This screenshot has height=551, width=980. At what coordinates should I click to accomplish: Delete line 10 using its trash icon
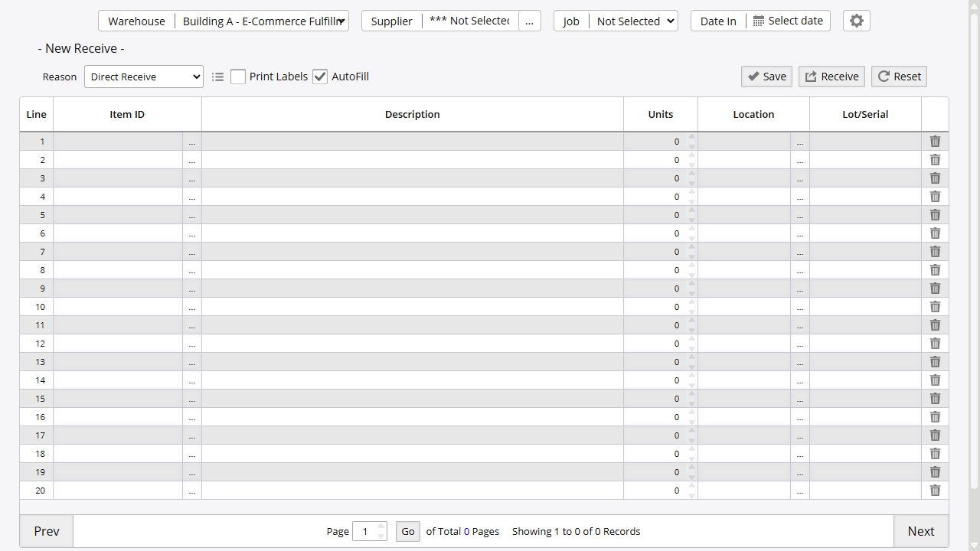click(x=935, y=306)
